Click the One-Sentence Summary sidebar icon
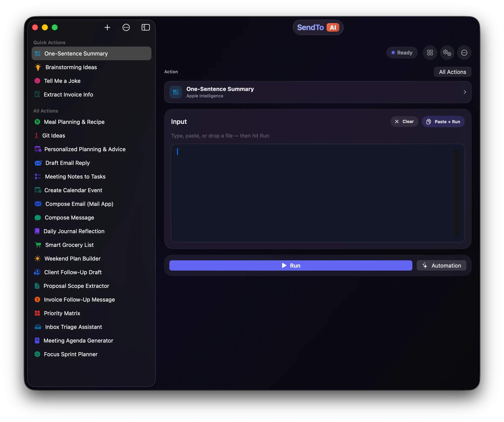This screenshot has width=504, height=422. click(37, 54)
